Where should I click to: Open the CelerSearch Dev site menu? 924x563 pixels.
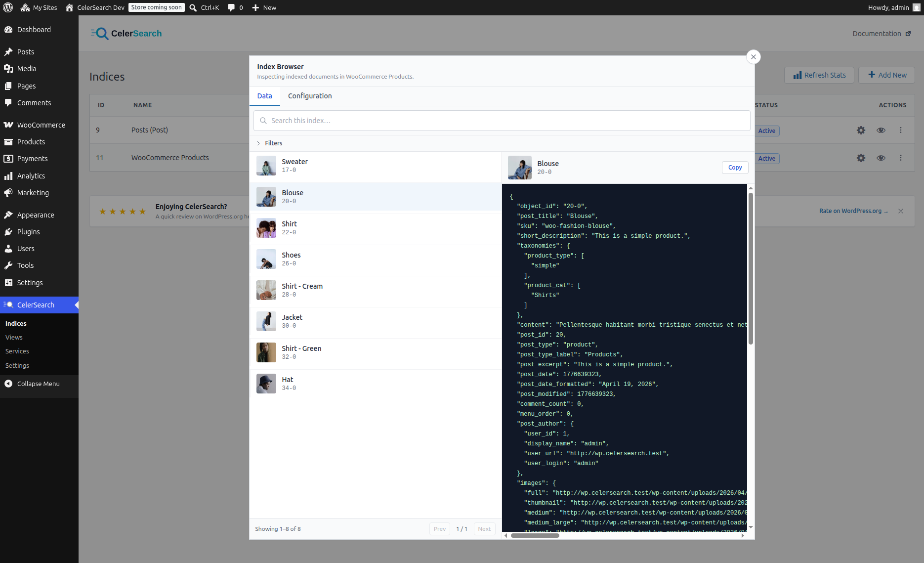coord(95,7)
